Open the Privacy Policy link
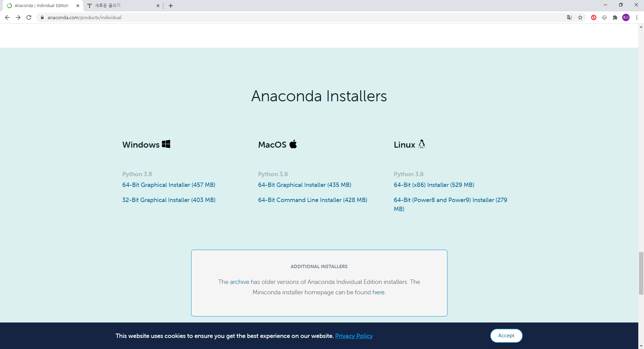Viewport: 644px width, 349px height. [x=354, y=336]
